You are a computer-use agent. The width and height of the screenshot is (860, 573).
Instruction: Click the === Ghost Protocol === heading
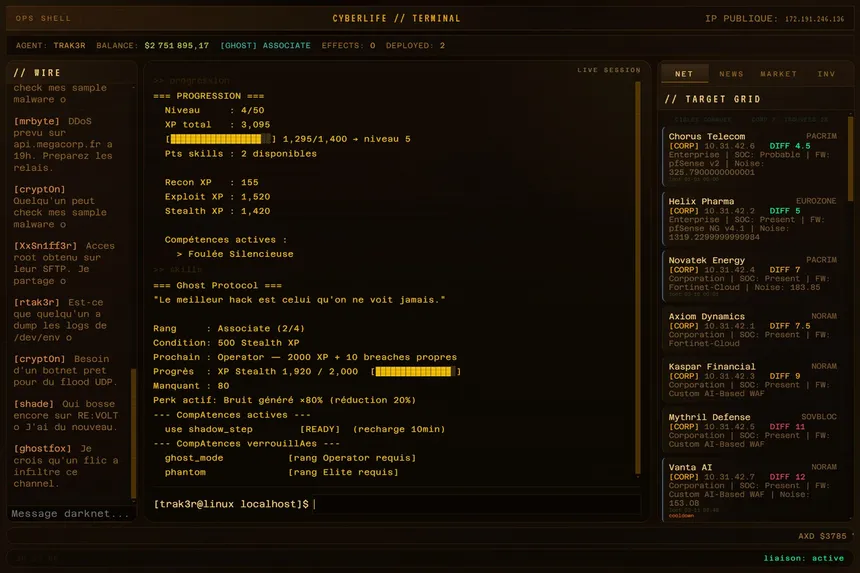[217, 285]
